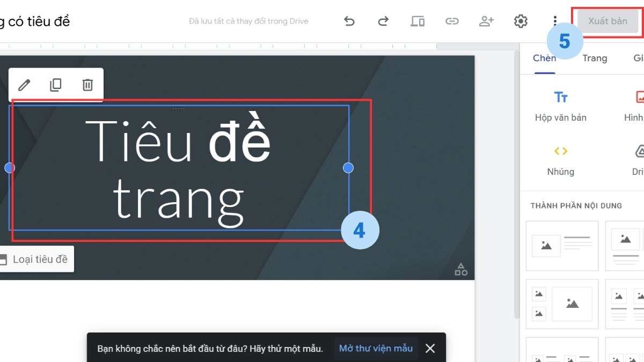644x362 pixels.
Task: Duplicate the title text box
Action: coord(56,85)
